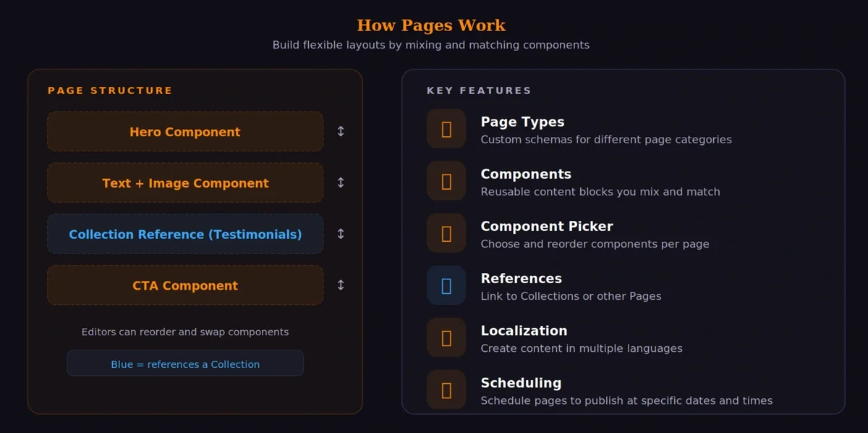Screen dimensions: 868x433
Task: Click the Page Types feature icon
Action: point(446,129)
